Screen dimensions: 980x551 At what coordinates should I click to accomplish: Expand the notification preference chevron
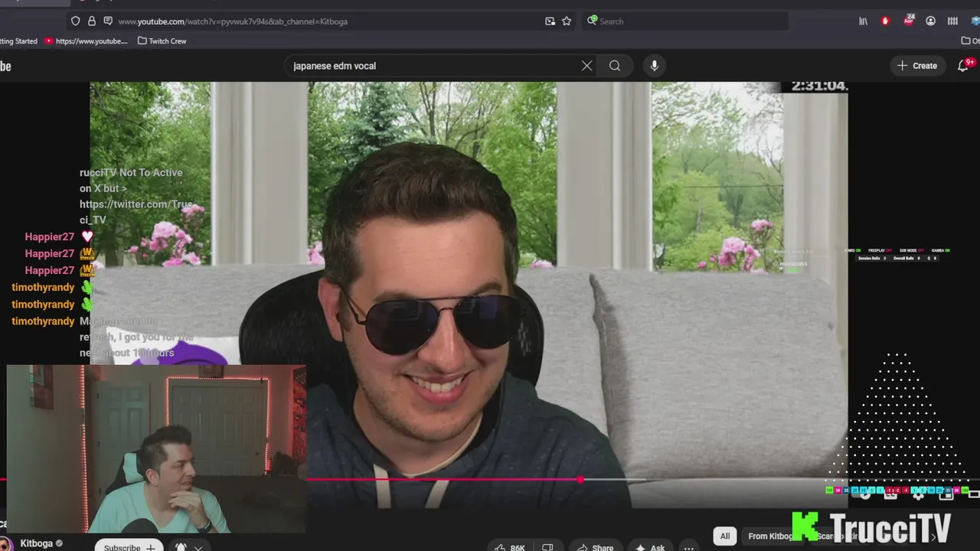coord(198,548)
